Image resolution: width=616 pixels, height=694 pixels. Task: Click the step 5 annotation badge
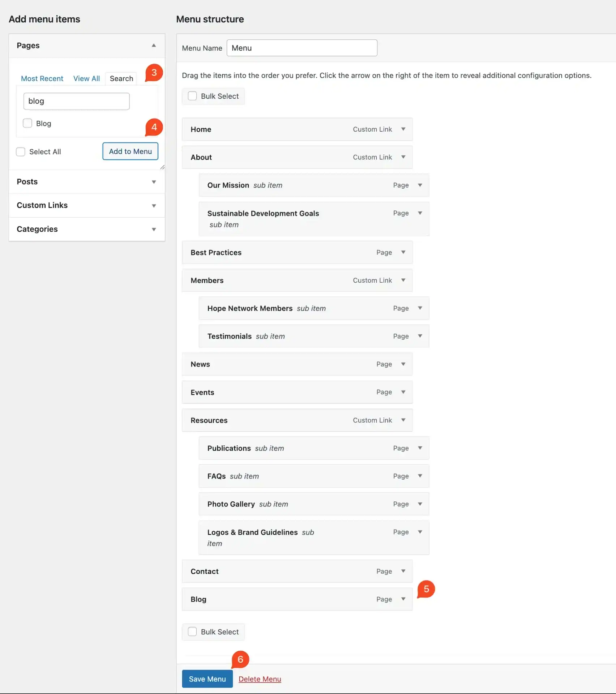click(426, 589)
